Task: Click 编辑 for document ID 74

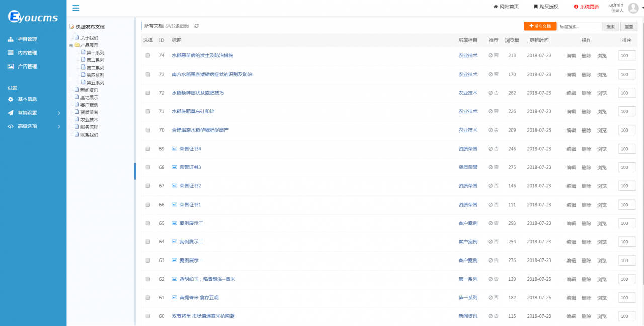Action: click(571, 56)
